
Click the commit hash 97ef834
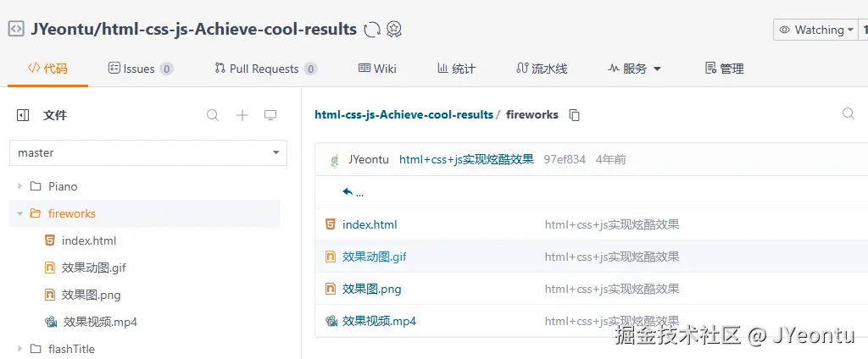tap(565, 159)
